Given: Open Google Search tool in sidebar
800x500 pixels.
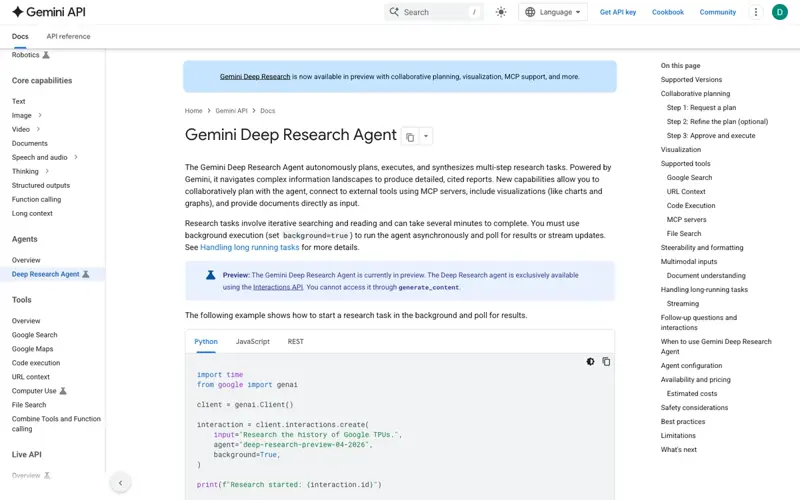Looking at the screenshot, I should (x=35, y=335).
